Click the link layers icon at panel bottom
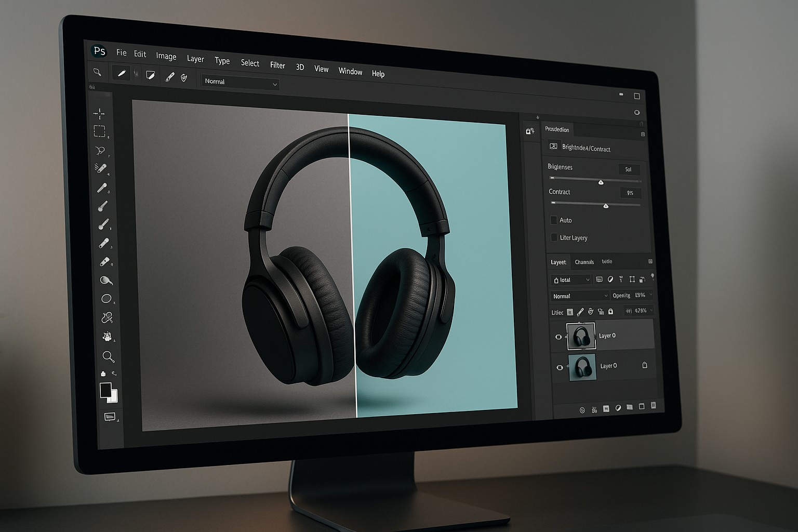 click(582, 410)
